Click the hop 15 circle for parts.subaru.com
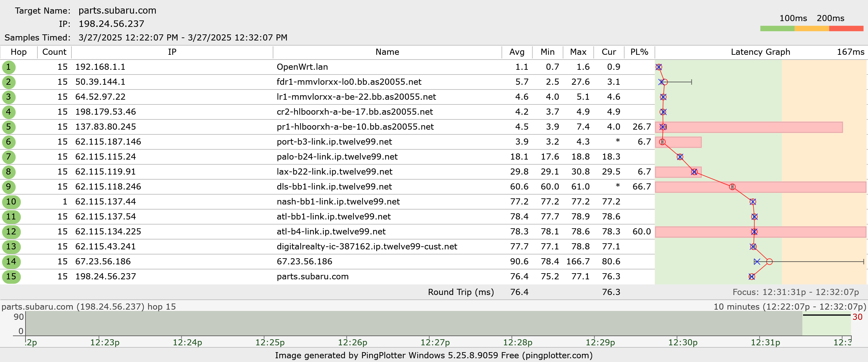868x362 pixels. 11,277
